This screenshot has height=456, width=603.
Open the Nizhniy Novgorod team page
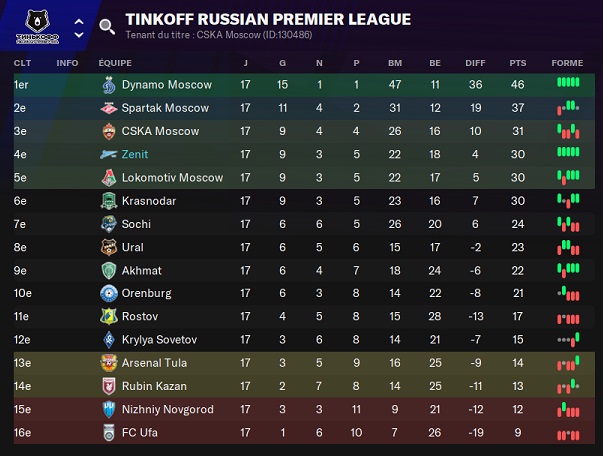167,410
